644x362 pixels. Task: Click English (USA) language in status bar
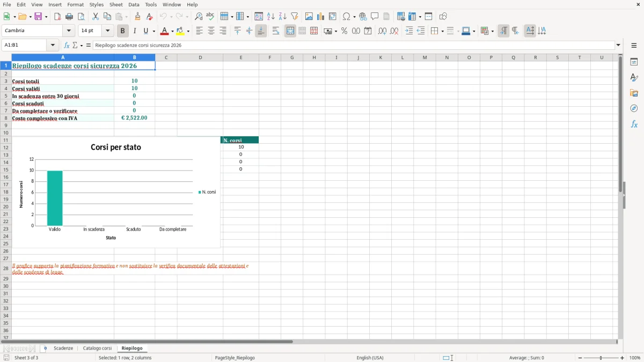pyautogui.click(x=370, y=358)
